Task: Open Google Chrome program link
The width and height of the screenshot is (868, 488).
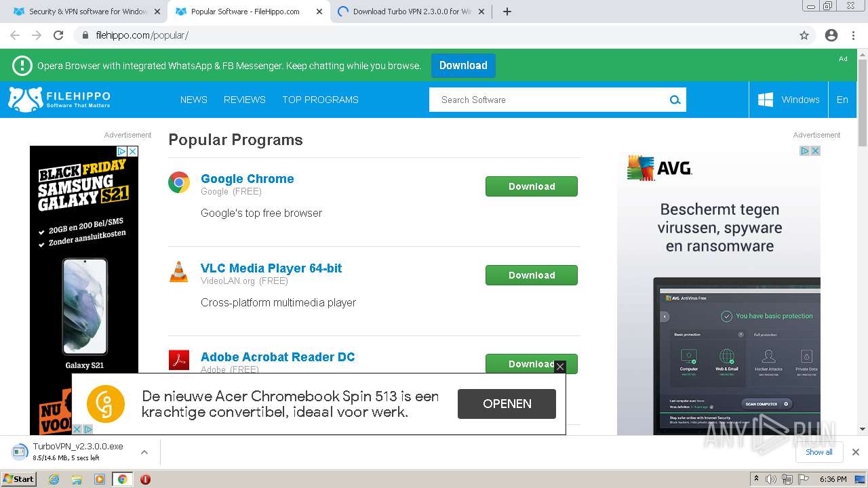Action: 248,179
